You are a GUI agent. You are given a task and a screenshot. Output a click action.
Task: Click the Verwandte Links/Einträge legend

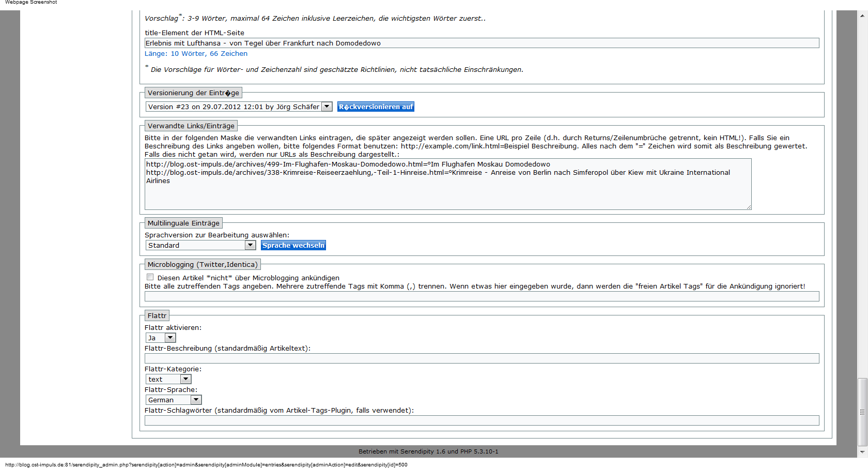point(191,126)
